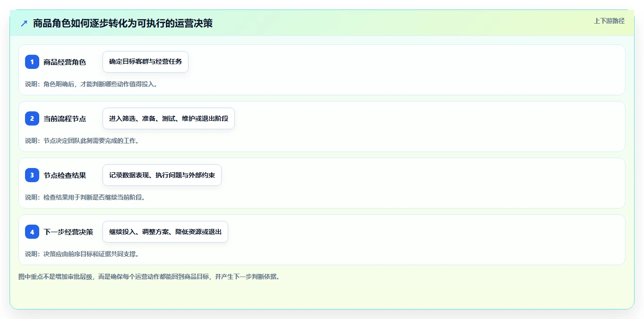The width and height of the screenshot is (644, 319).
Task: Click the step 1 number badge
Action: click(32, 62)
